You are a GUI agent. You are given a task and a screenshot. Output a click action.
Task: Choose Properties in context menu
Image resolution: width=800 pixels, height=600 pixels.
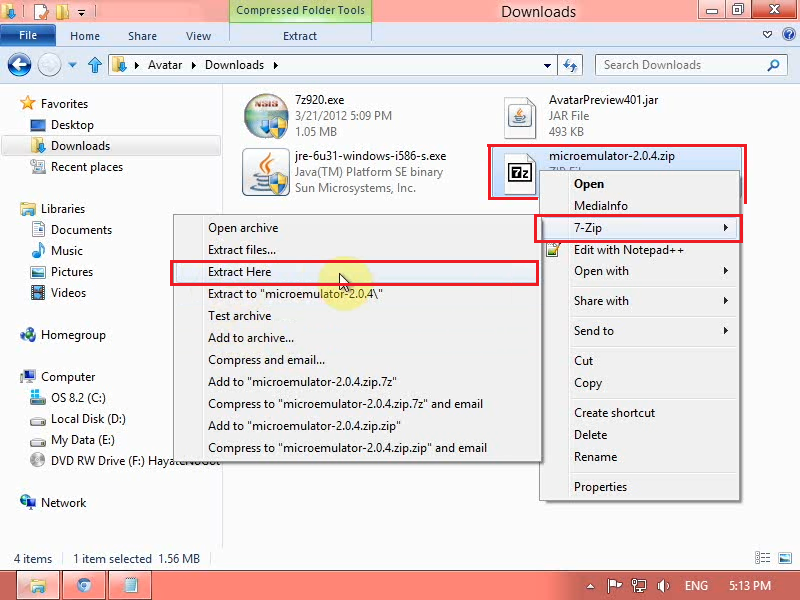[640, 487]
